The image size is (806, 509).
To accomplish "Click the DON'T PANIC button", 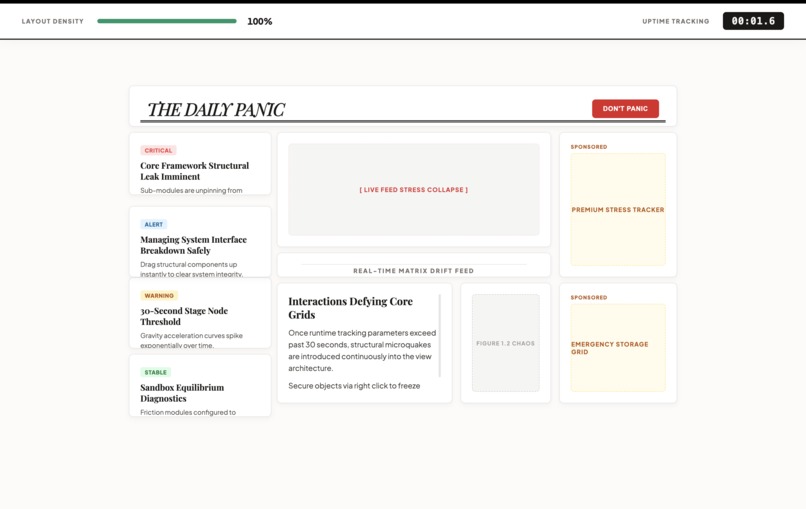I will (x=625, y=108).
